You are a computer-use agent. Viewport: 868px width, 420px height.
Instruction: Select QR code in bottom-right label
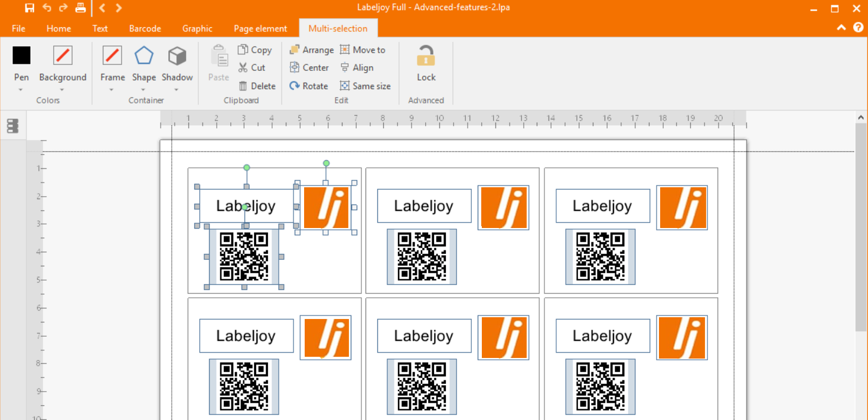pos(601,386)
